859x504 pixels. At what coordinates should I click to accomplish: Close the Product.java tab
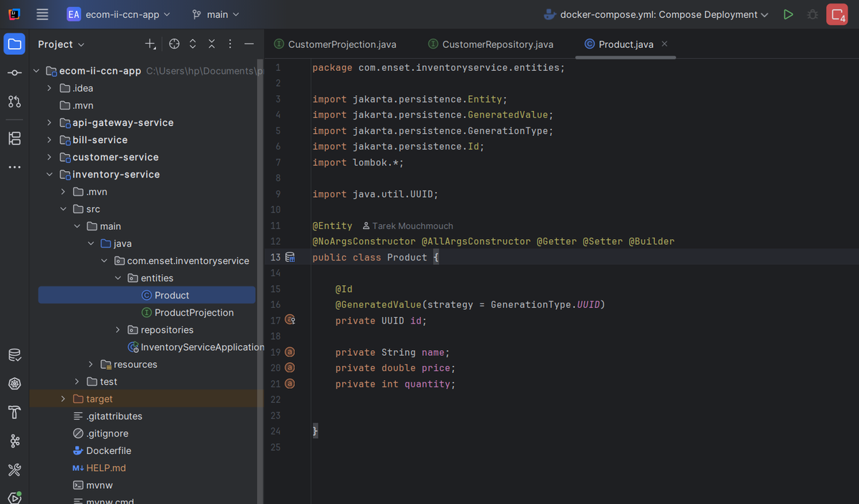click(664, 44)
